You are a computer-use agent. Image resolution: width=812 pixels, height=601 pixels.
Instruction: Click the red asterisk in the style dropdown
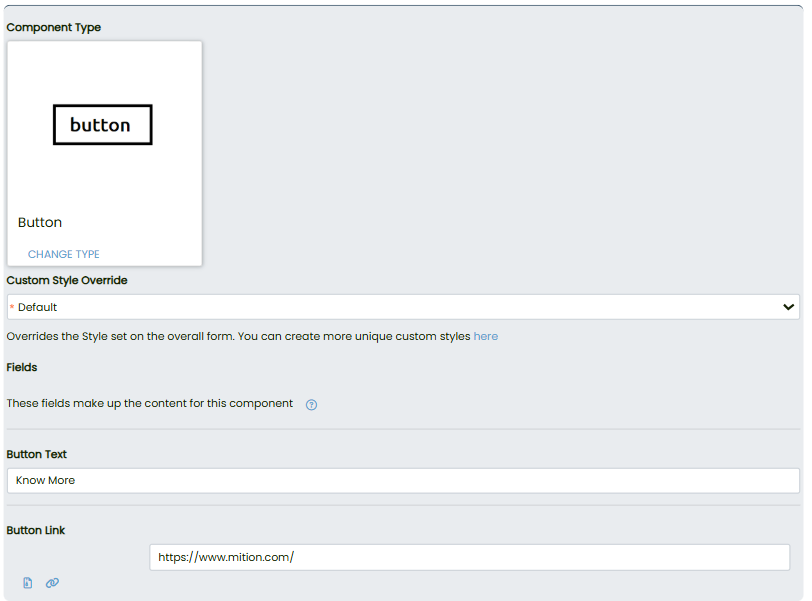click(x=12, y=307)
